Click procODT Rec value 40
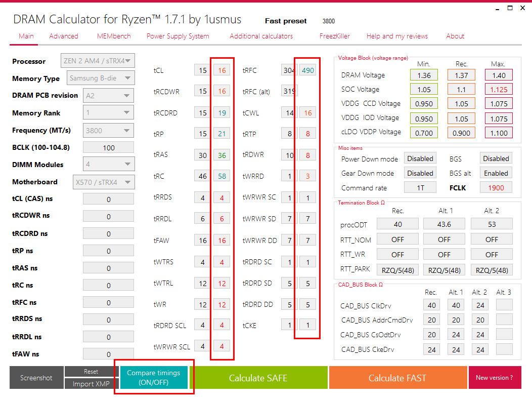 (397, 224)
